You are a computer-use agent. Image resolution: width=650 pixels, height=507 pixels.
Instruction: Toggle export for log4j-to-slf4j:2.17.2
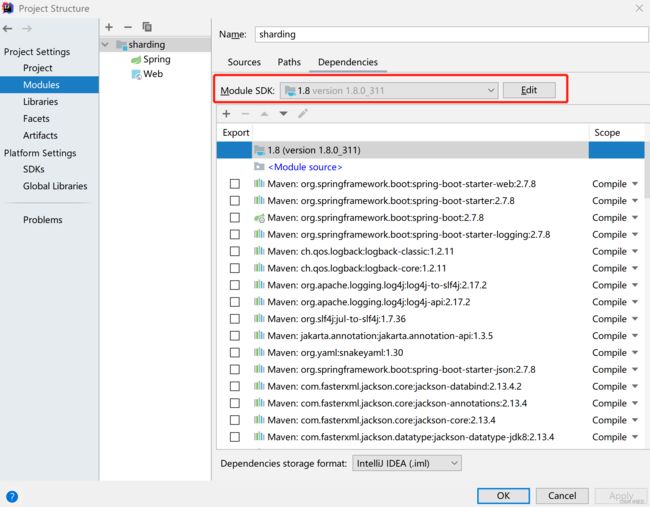[235, 285]
